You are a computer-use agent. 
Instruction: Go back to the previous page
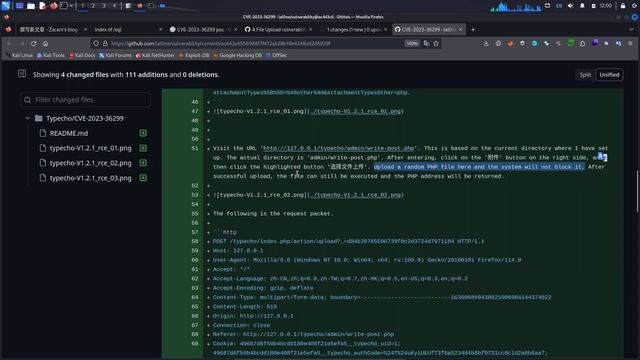[9, 43]
